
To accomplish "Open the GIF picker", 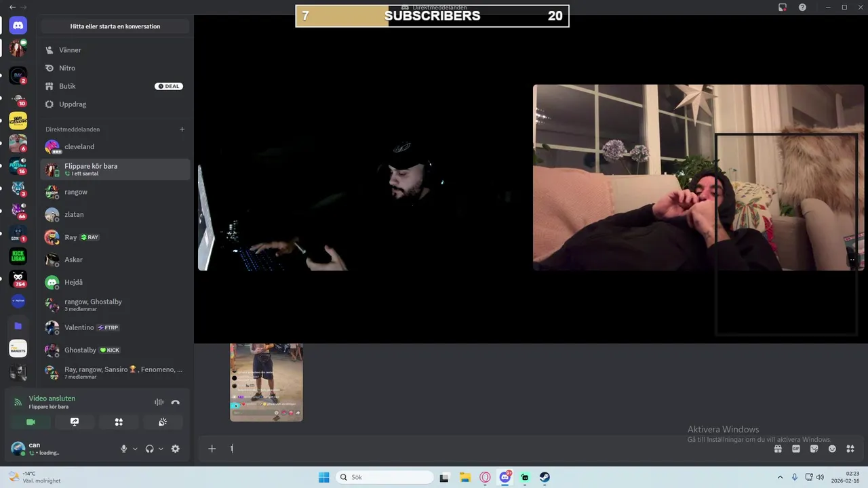I will (796, 449).
